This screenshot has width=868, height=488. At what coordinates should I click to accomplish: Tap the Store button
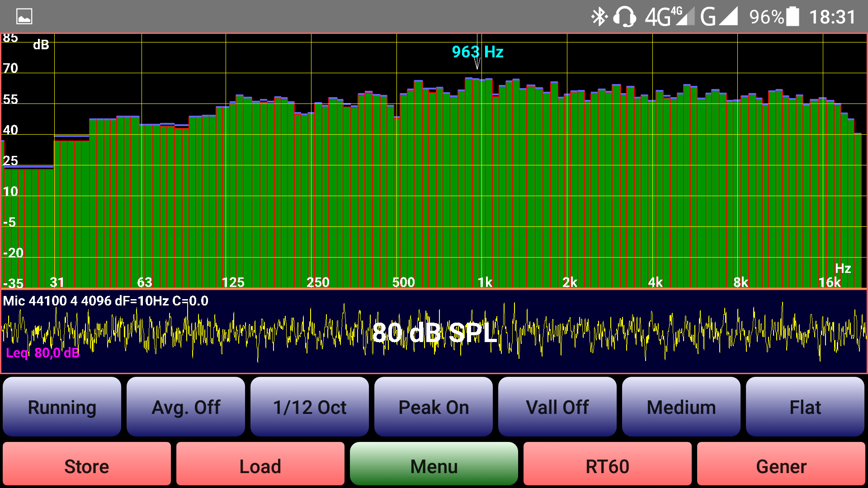point(87,464)
